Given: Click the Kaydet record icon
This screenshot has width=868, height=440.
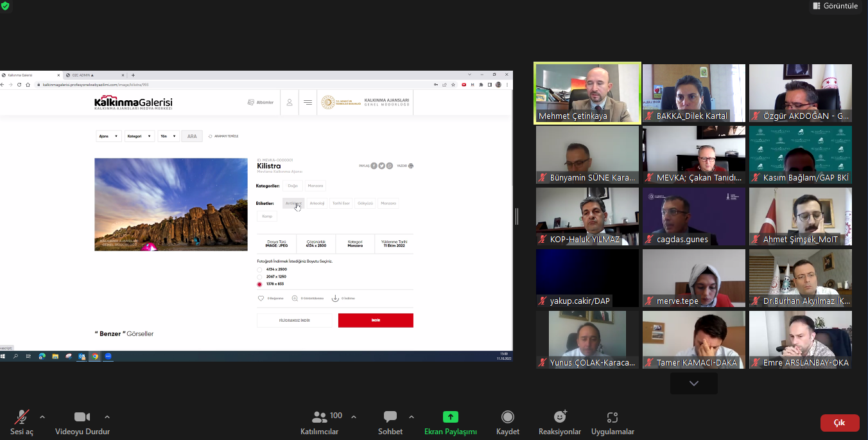Looking at the screenshot, I should [507, 418].
